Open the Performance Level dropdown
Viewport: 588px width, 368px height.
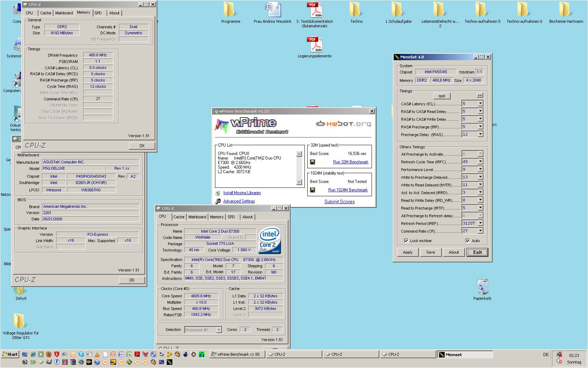tap(480, 169)
